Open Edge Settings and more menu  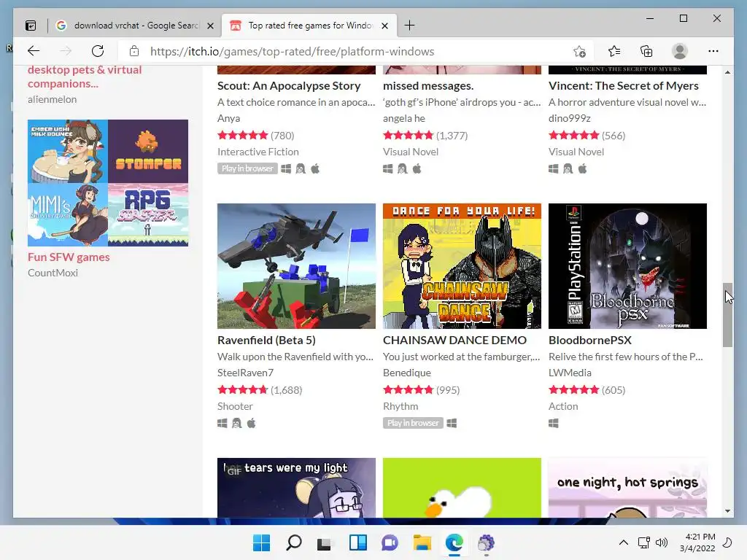[713, 51]
